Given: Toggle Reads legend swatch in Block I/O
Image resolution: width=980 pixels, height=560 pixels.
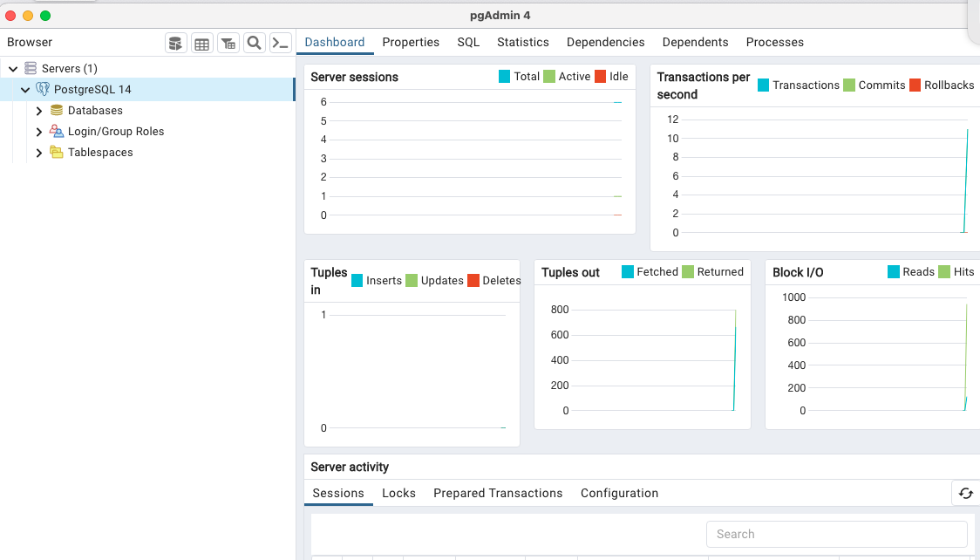Looking at the screenshot, I should 894,272.
